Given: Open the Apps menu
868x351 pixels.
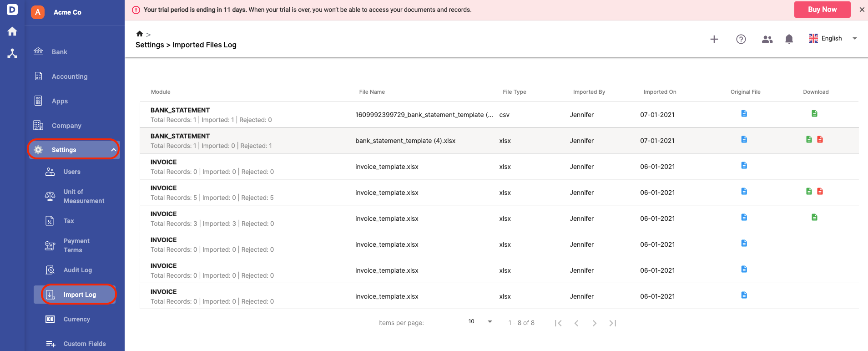Looking at the screenshot, I should click(x=60, y=101).
